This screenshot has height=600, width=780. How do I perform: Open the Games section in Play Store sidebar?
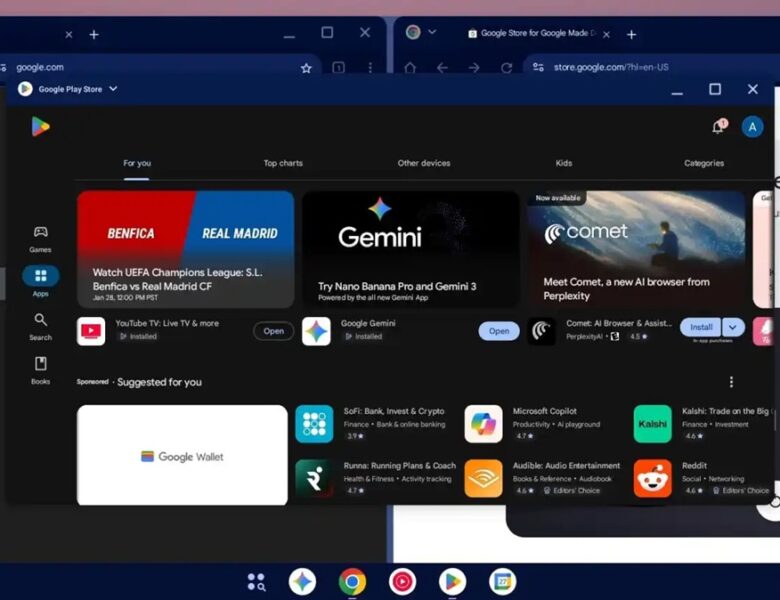point(40,239)
